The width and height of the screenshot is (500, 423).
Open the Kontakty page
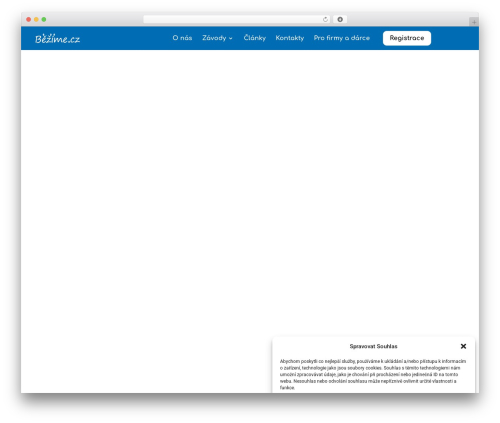click(290, 38)
